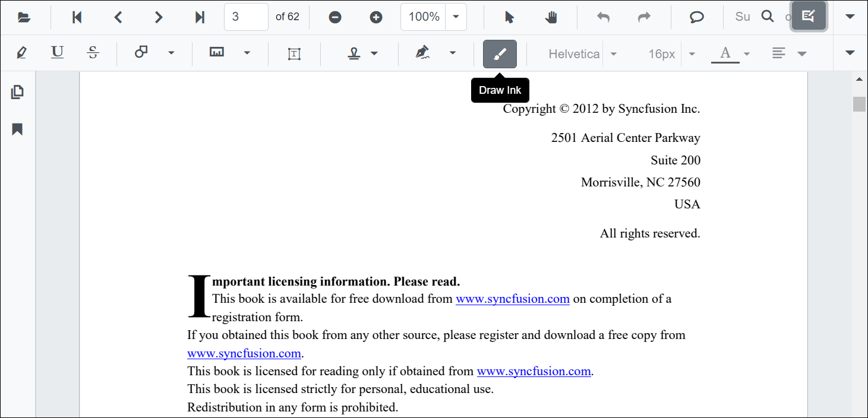The image size is (868, 418).
Task: Open the shape annotation dropdown
Action: pyautogui.click(x=172, y=53)
